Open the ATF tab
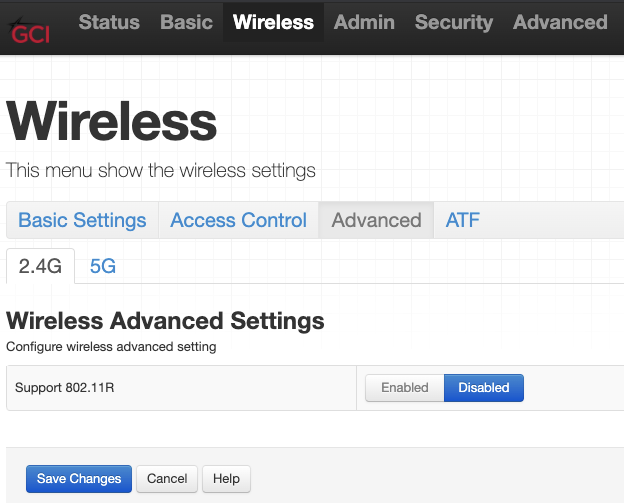This screenshot has height=503, width=624. pyautogui.click(x=463, y=220)
